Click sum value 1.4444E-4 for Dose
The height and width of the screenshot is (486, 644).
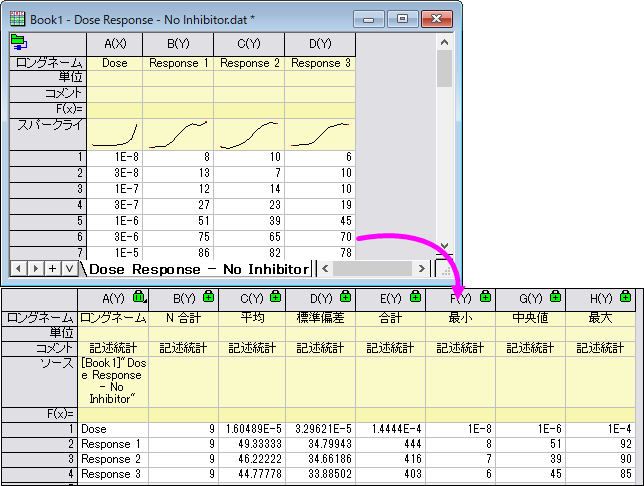click(390, 429)
